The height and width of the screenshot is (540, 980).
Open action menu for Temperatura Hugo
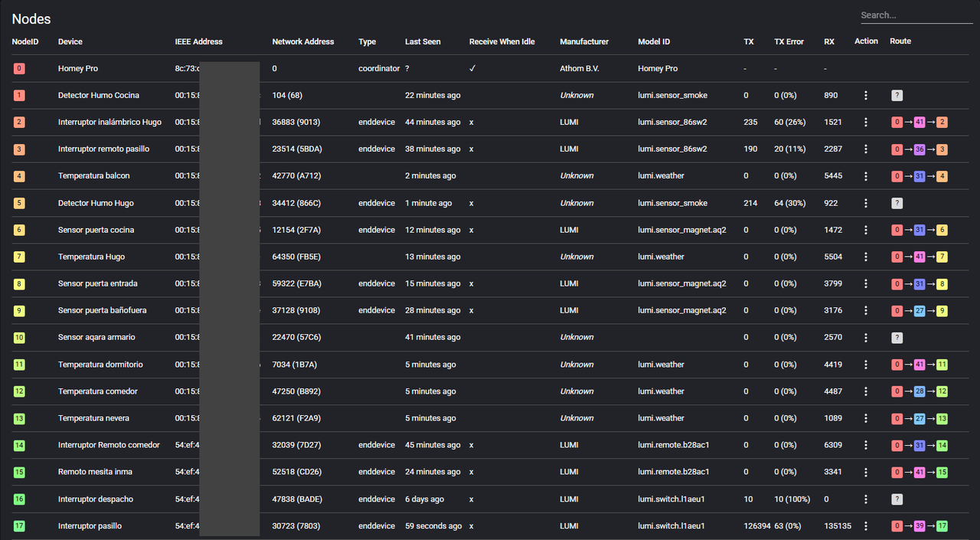point(866,257)
